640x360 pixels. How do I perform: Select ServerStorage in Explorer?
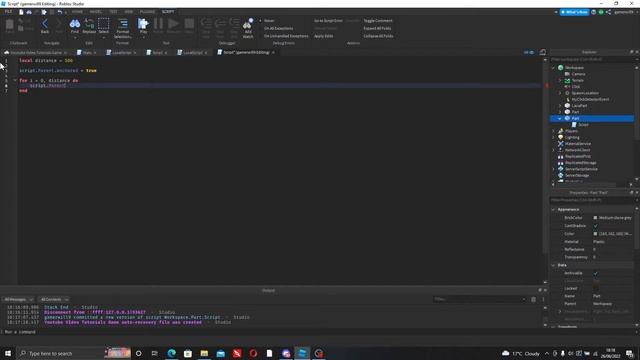coord(576,175)
